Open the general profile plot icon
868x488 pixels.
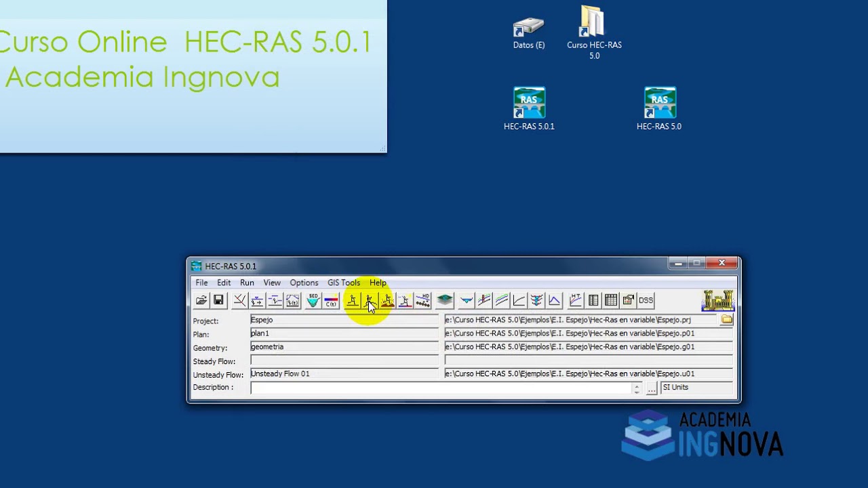tap(502, 300)
